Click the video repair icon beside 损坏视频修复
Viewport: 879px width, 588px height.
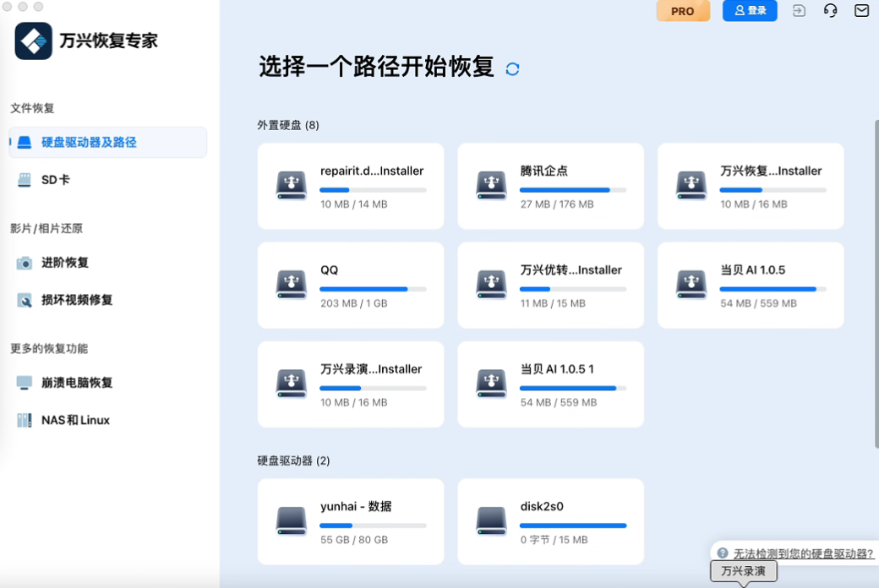[25, 301]
